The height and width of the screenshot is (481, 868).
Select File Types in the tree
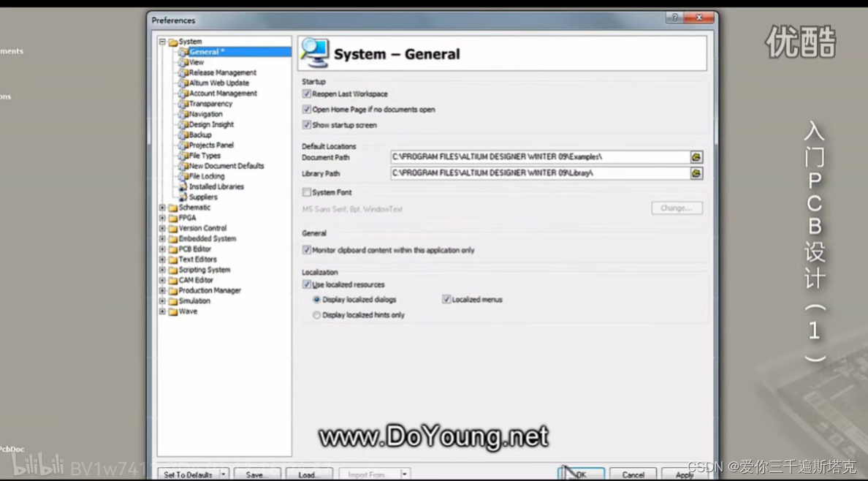coord(205,156)
